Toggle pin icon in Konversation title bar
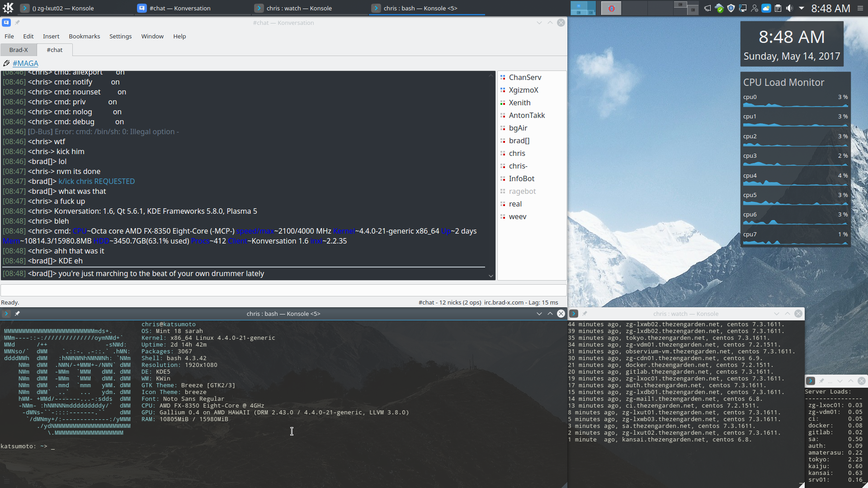The width and height of the screenshot is (868, 488). [x=18, y=23]
